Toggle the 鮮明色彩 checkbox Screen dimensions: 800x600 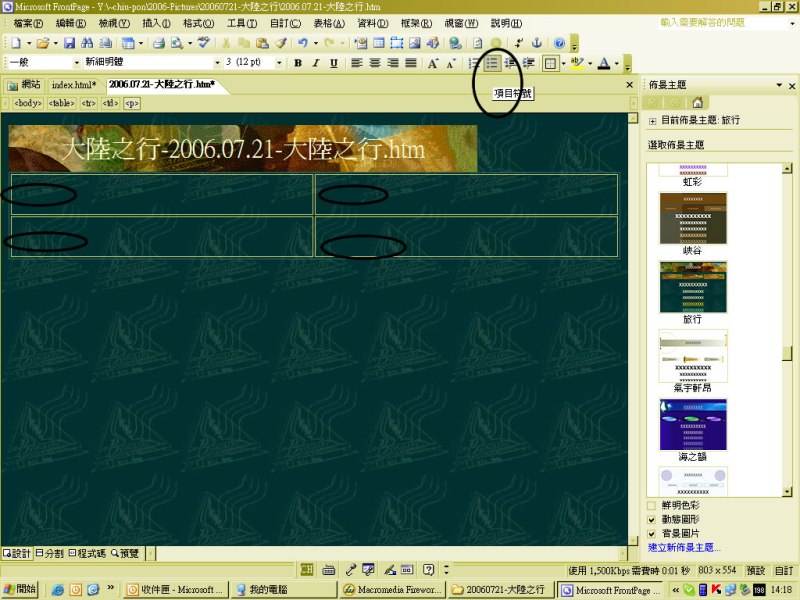tap(652, 506)
